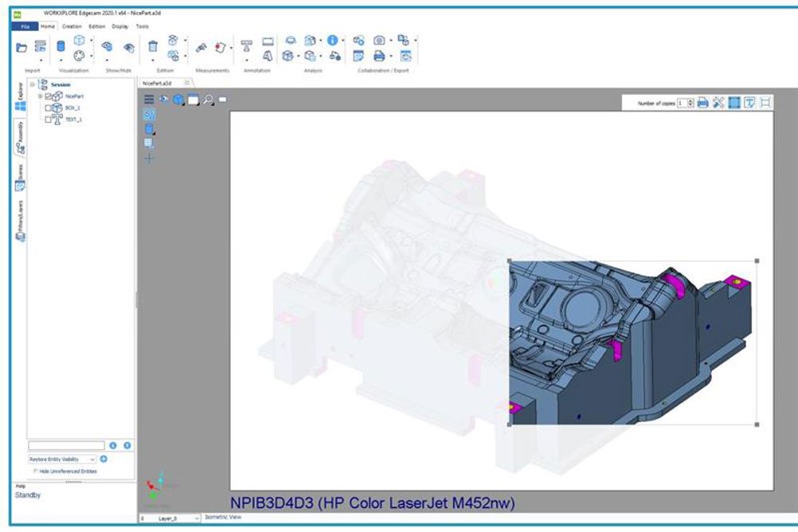Open print settings with the crossed-tools icon

click(718, 103)
